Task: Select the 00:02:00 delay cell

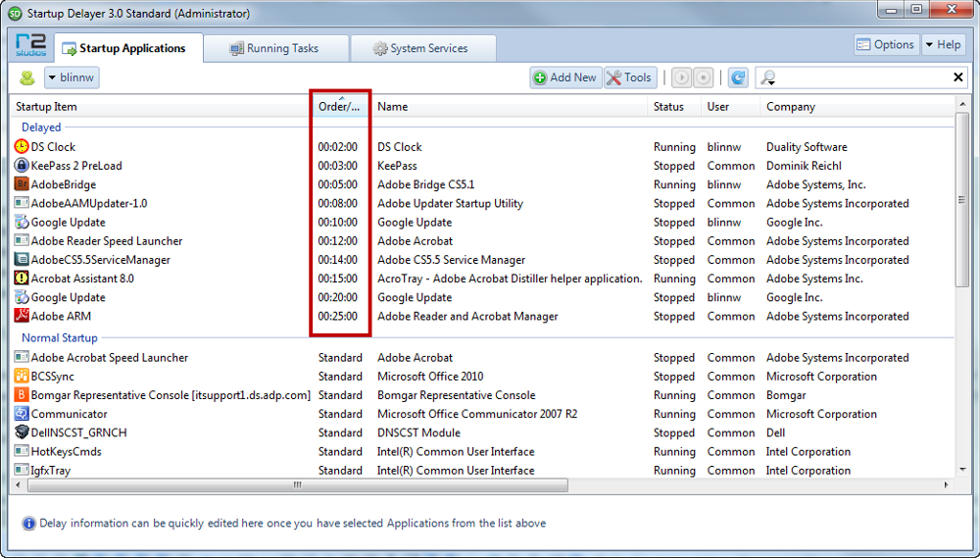Action: (337, 147)
